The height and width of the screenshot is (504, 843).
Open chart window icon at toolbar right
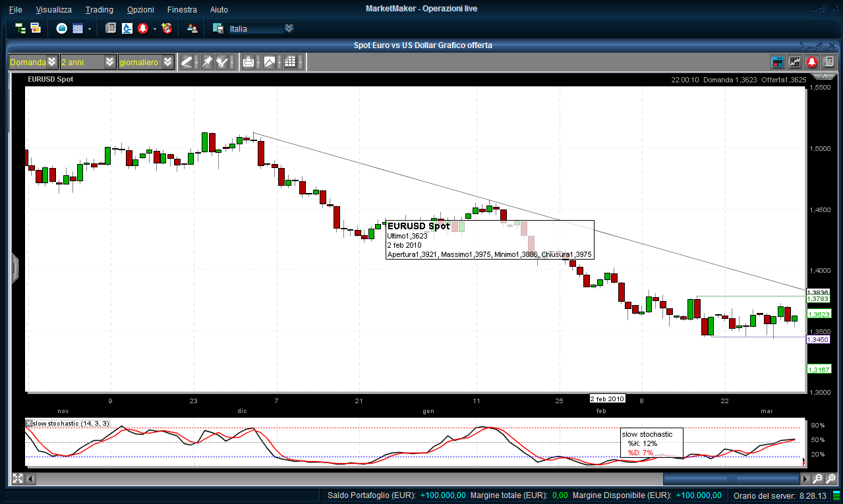pyautogui.click(x=778, y=62)
